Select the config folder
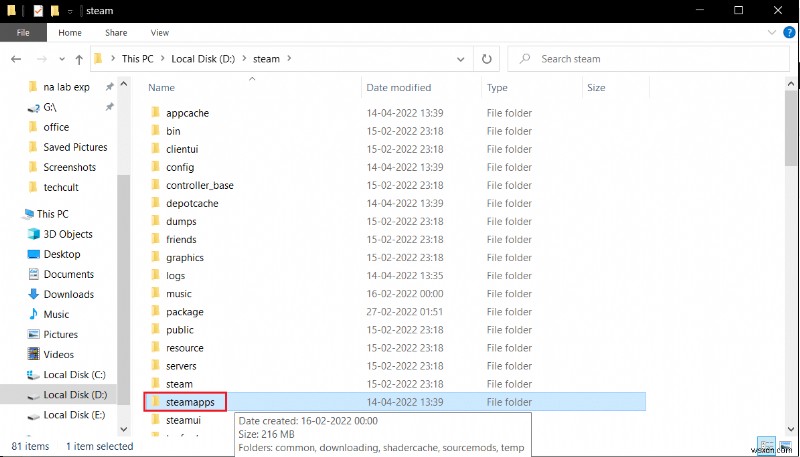The width and height of the screenshot is (800, 457). 180,167
